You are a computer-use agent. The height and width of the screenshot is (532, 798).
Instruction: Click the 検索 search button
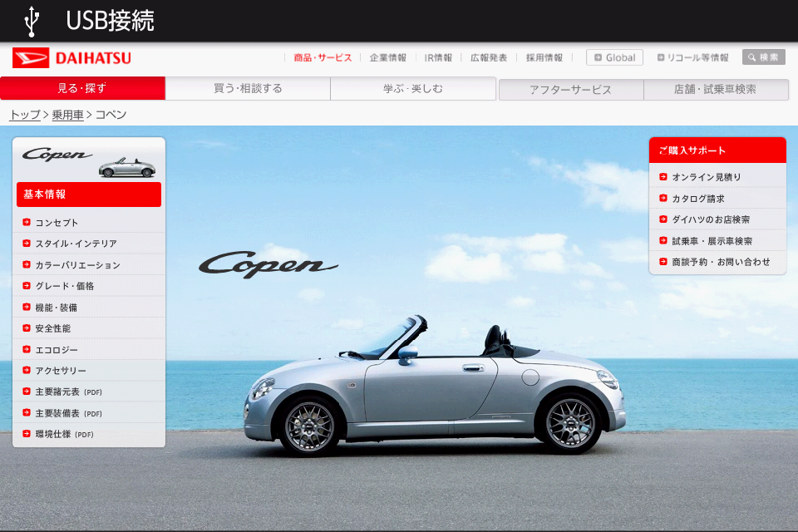pyautogui.click(x=763, y=57)
